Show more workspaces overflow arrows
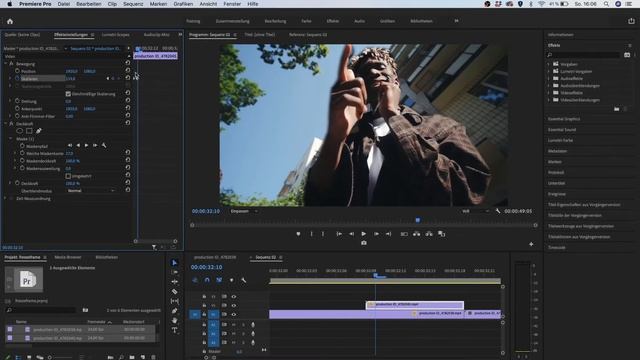 (456, 21)
